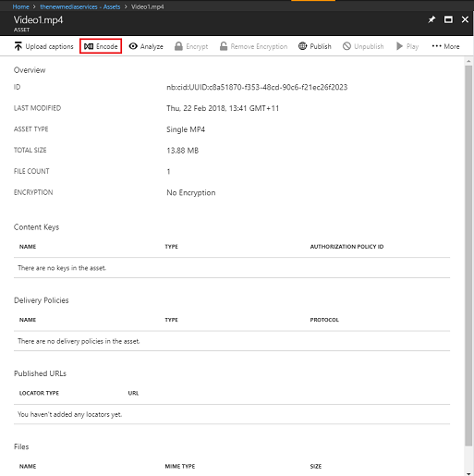Click the MIME TYPE column header
Image resolution: width=474 pixels, height=476 pixels.
pyautogui.click(x=180, y=467)
